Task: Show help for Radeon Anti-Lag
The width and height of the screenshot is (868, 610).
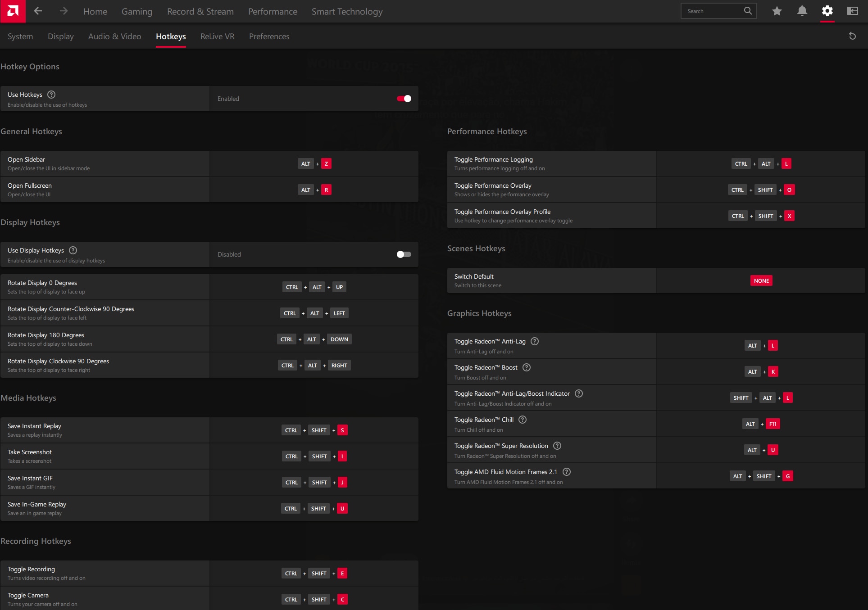Action: [535, 341]
